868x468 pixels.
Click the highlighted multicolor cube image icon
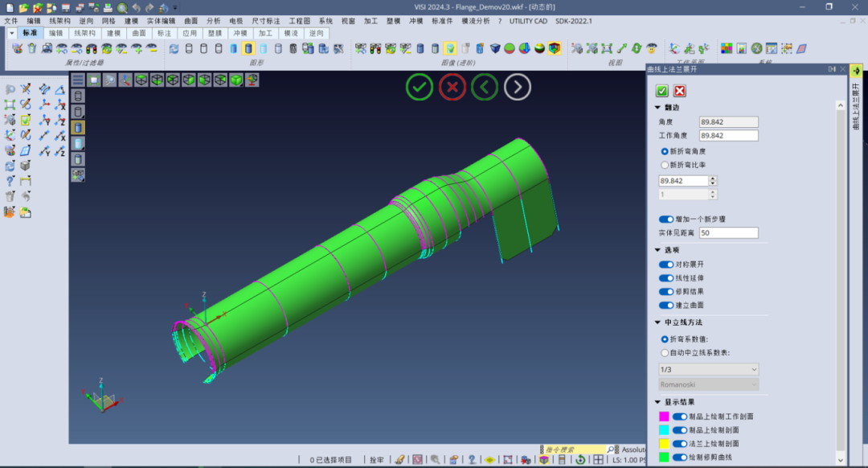(554, 49)
